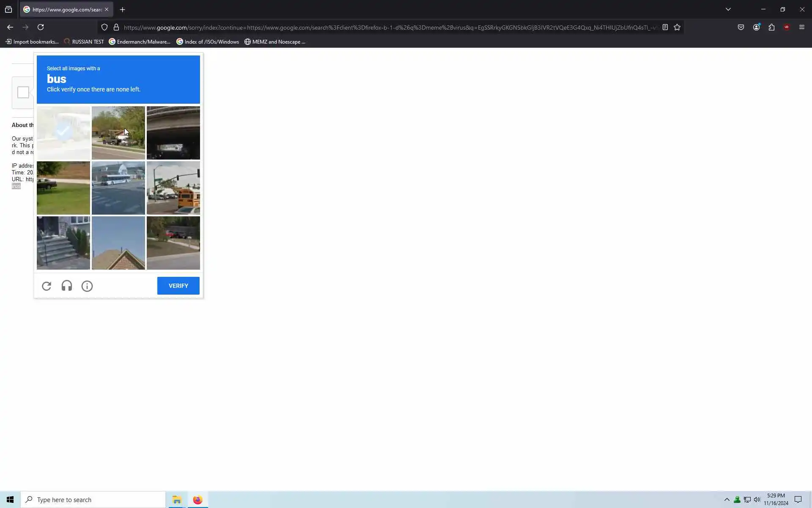Open the uBlock Origin extension icon

(787, 27)
